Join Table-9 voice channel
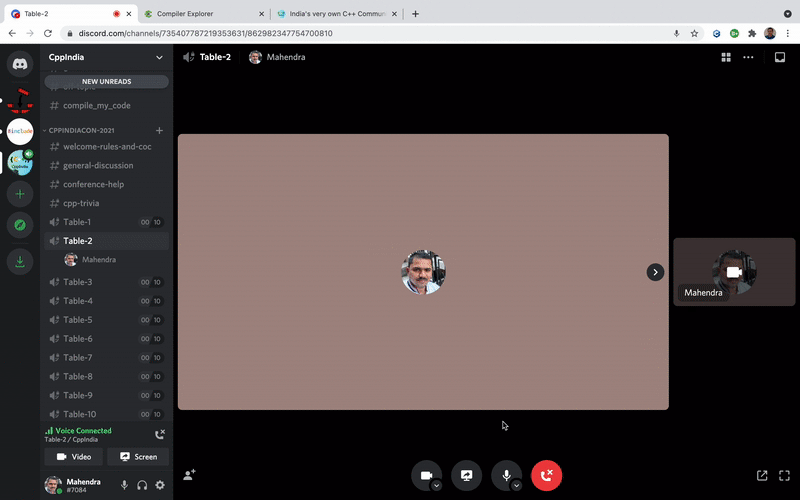This screenshot has height=500, width=800. pos(107,395)
